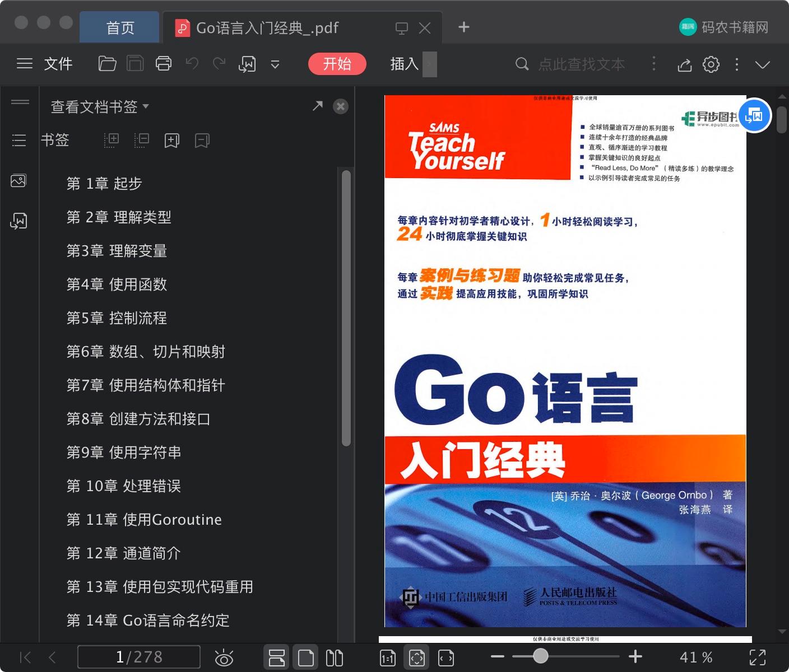Open bookmark 第4章 使用函数
The height and width of the screenshot is (672, 789).
[x=117, y=284]
